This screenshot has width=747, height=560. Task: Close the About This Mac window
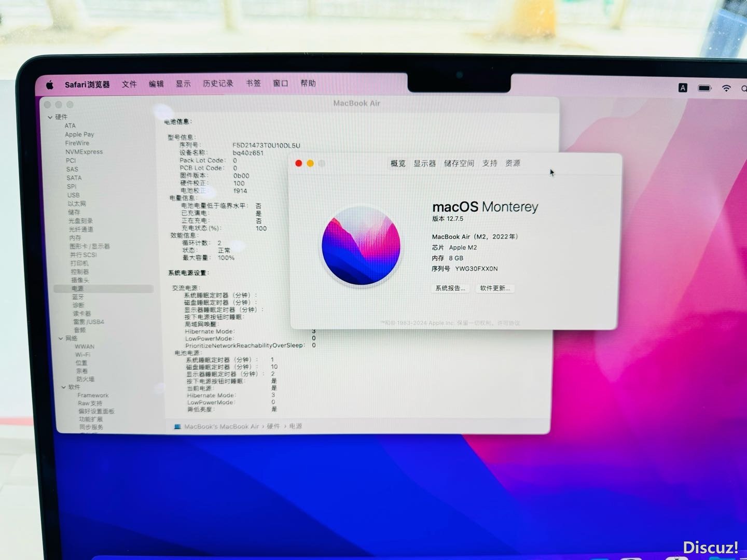pos(299,163)
